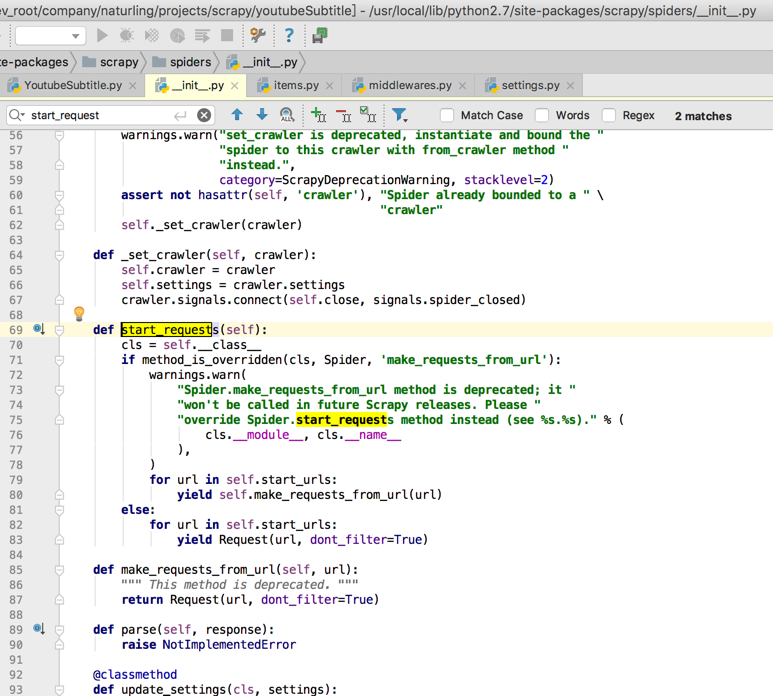Open search history via magnifier dropdown
Image resolution: width=773 pixels, height=696 pixels.
click(x=17, y=115)
